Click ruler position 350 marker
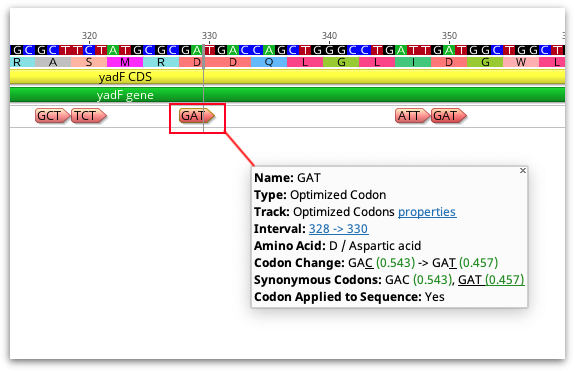 449,36
